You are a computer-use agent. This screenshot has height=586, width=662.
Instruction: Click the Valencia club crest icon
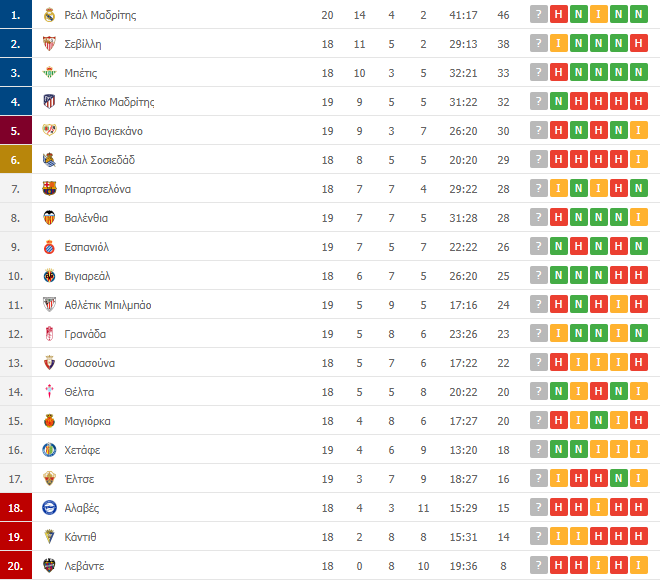[49, 218]
